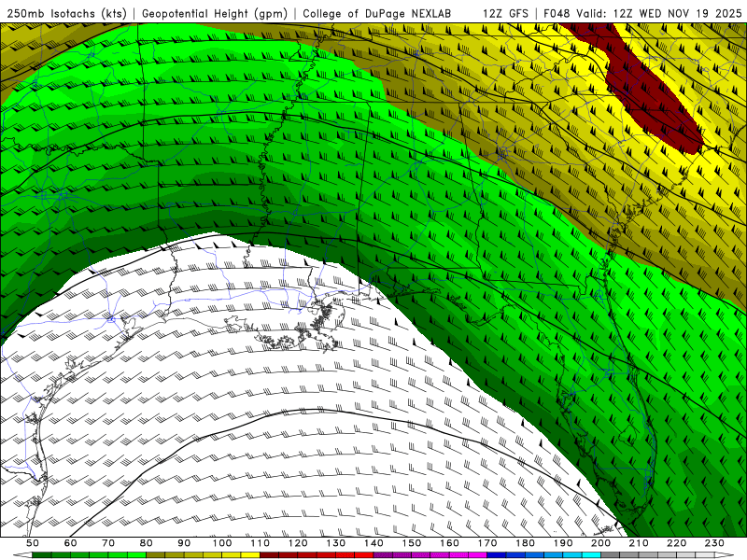Select bright yellow swatch just left of 110
747x560 pixels.
click(250, 555)
